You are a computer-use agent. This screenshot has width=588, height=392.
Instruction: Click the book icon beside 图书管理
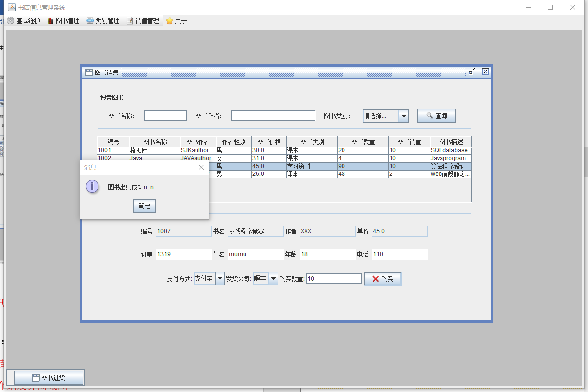[x=49, y=21]
